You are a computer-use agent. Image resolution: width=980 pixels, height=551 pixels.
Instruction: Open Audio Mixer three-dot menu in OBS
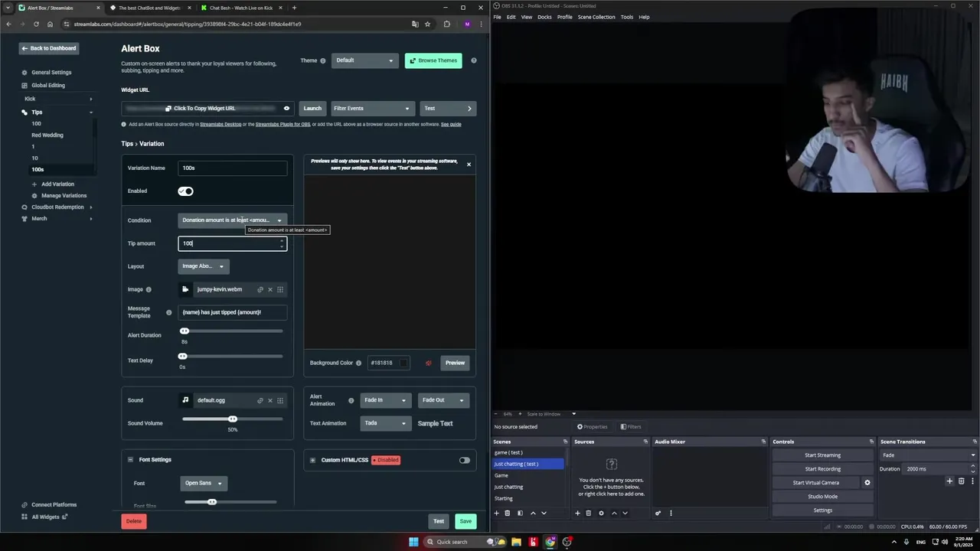(x=671, y=514)
